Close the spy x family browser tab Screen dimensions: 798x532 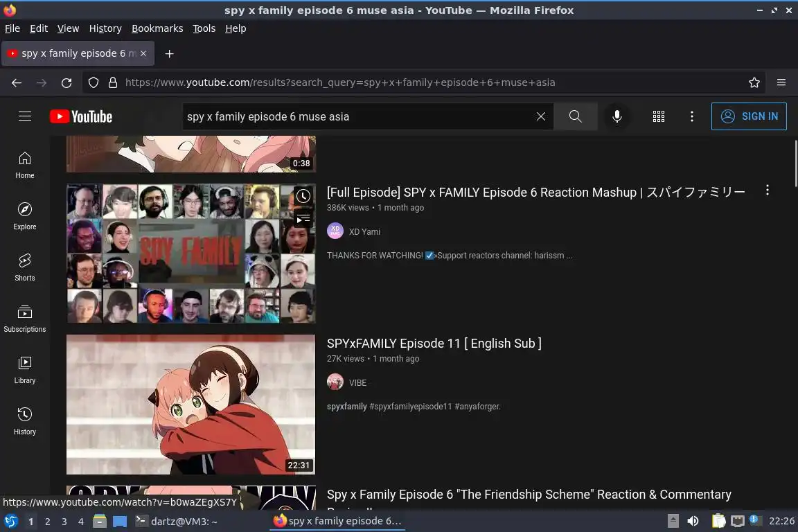pyautogui.click(x=143, y=53)
